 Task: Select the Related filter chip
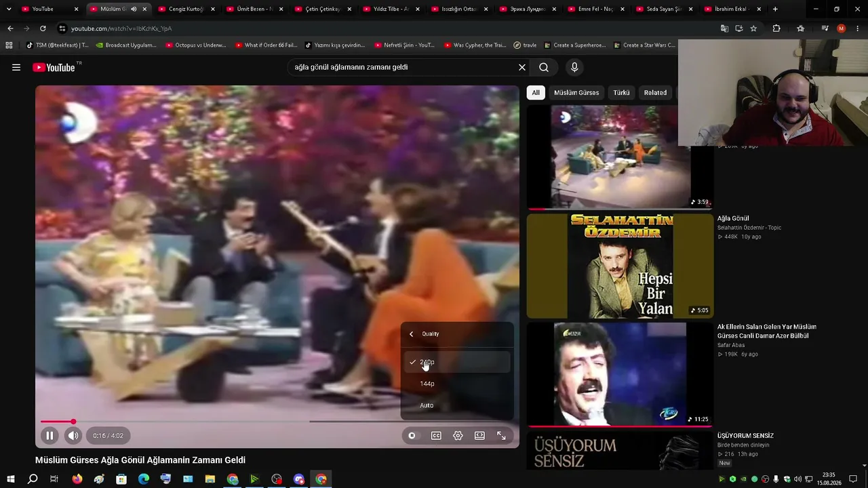point(655,93)
